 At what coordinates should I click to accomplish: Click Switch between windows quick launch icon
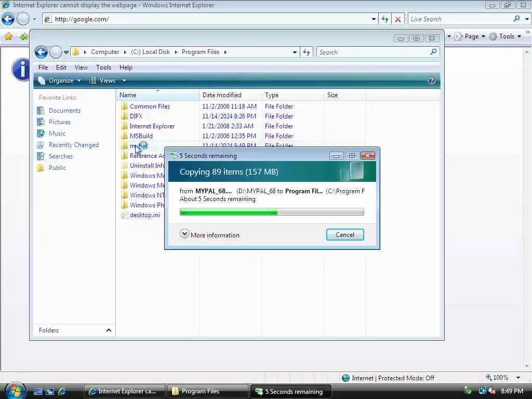click(50, 391)
